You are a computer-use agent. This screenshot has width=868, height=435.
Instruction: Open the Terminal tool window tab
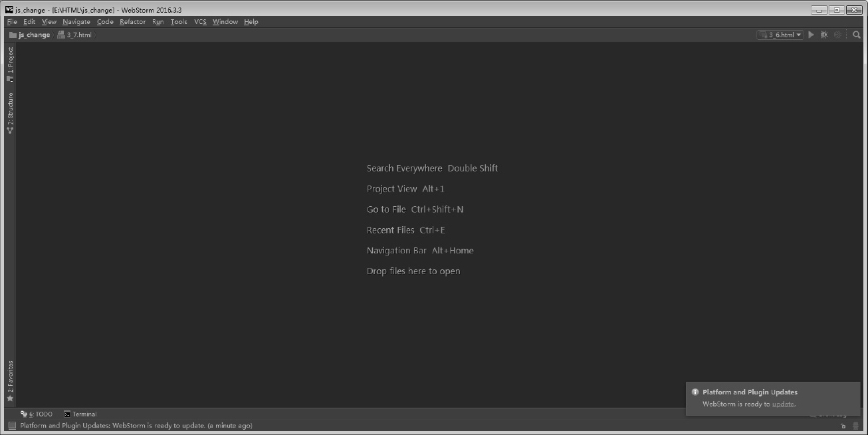coord(80,414)
